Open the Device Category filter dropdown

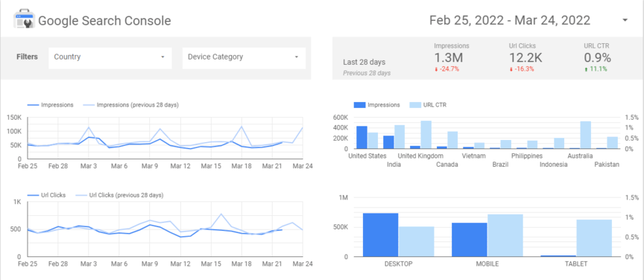[x=244, y=57]
